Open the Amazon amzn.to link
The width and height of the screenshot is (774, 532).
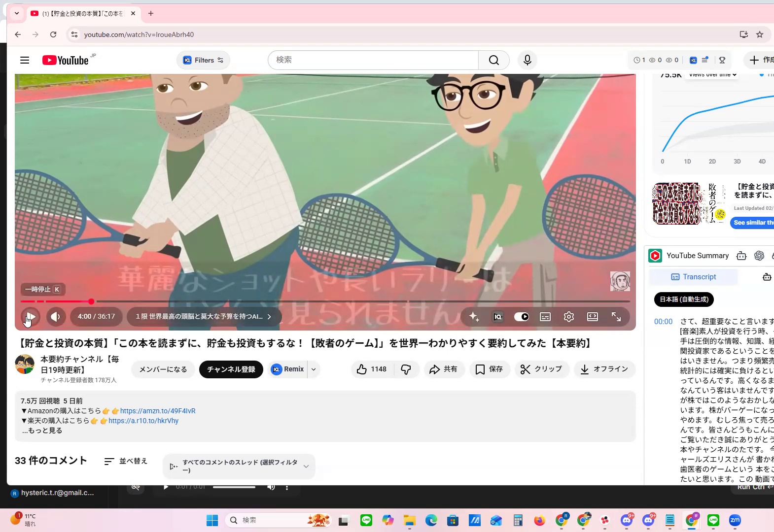click(158, 411)
